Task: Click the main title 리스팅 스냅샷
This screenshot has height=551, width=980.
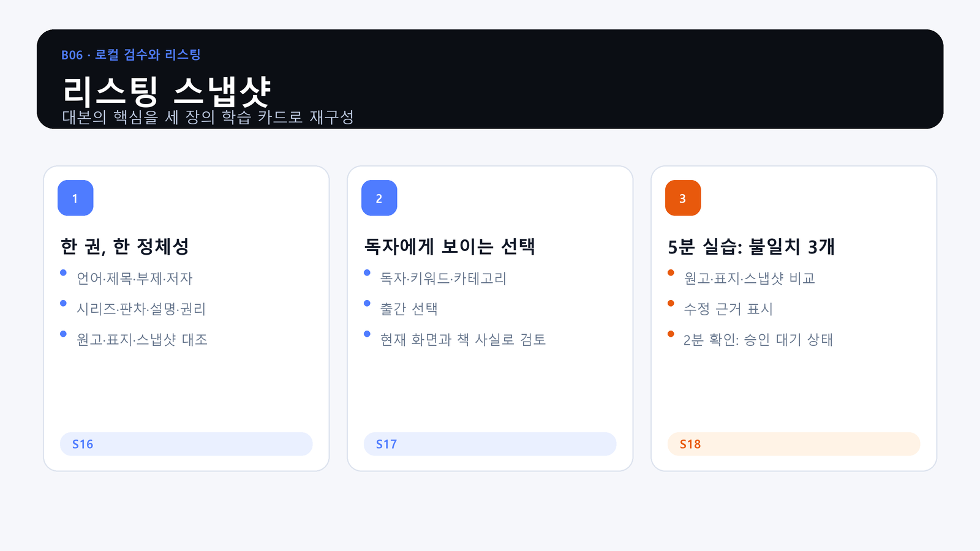Action: [167, 92]
